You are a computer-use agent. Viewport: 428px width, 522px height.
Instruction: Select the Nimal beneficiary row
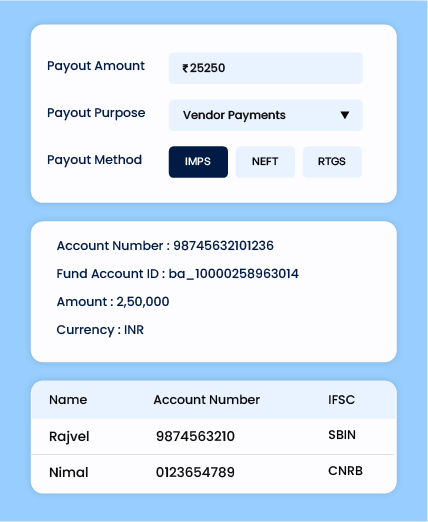[213, 472]
